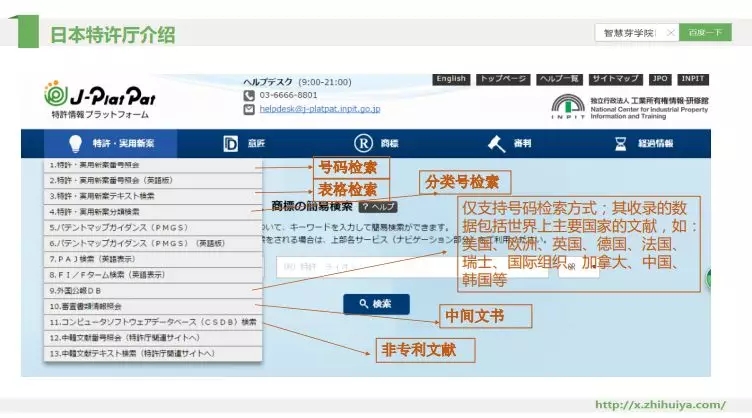Viewport: 752px width, 418px height.
Task: Switch to the English version
Action: [451, 79]
